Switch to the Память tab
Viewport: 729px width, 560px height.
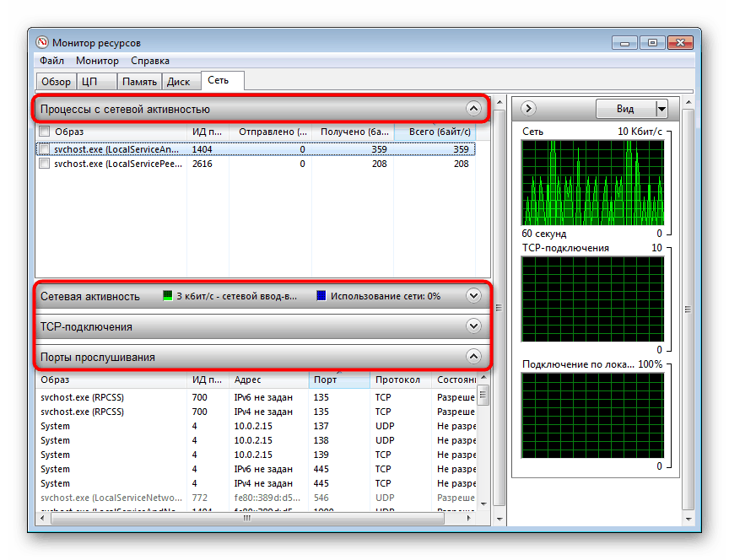(139, 80)
